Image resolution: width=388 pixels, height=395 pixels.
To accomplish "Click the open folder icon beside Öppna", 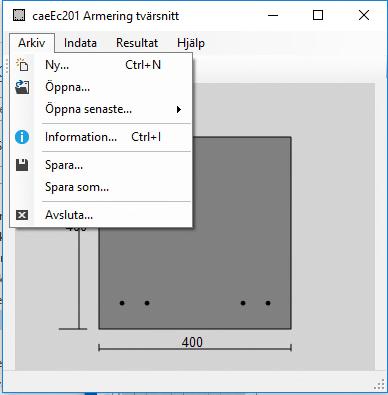I will click(22, 87).
